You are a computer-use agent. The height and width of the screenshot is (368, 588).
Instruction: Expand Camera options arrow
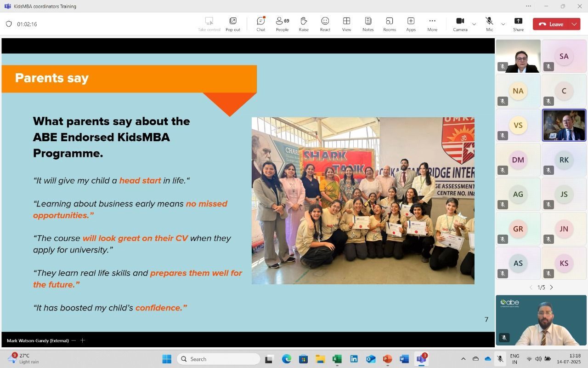(474, 24)
